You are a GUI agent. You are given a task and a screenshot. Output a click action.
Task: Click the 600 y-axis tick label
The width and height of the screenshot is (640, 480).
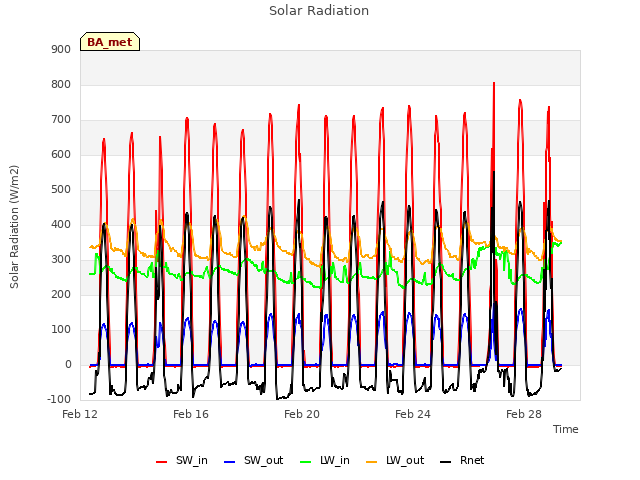click(x=61, y=154)
